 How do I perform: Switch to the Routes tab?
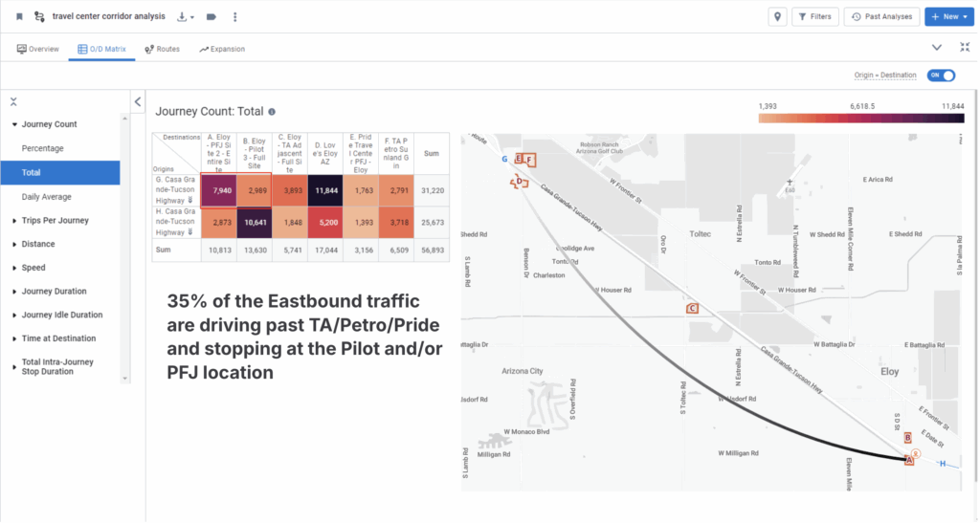coord(162,49)
